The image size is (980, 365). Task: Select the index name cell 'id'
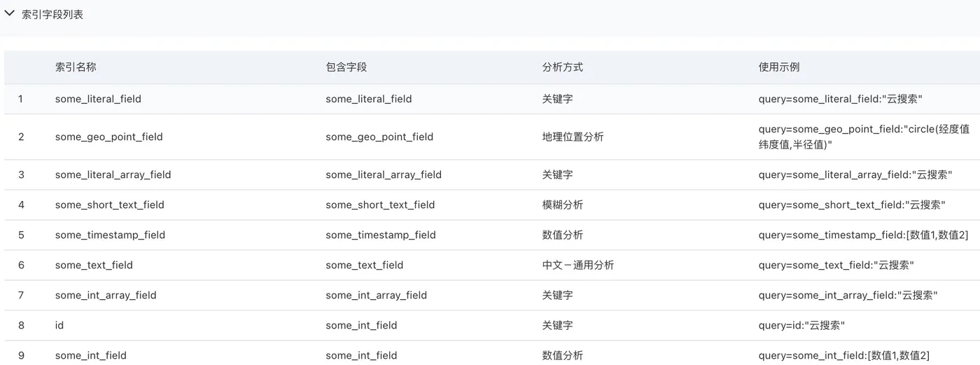coord(59,325)
